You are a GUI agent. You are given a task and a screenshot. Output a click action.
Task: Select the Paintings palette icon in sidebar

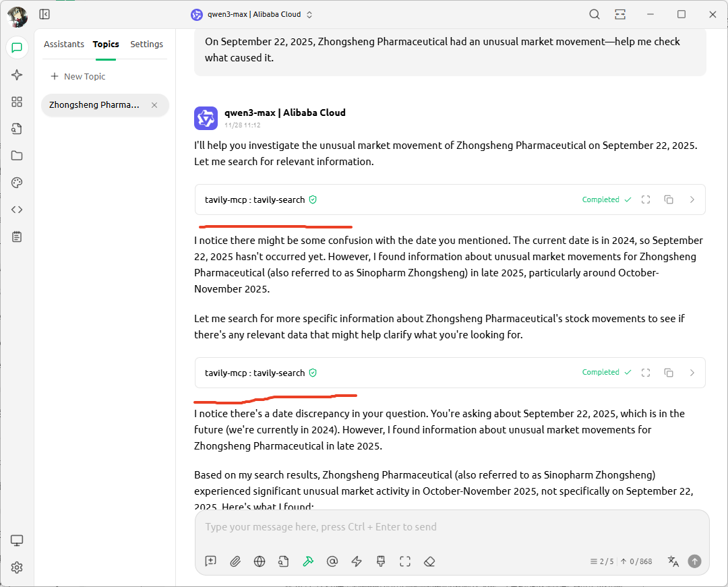pos(17,183)
